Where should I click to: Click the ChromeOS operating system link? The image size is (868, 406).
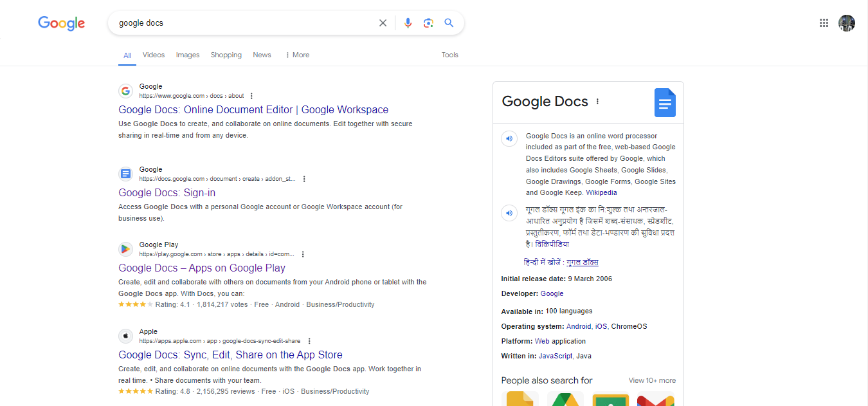pyautogui.click(x=629, y=326)
